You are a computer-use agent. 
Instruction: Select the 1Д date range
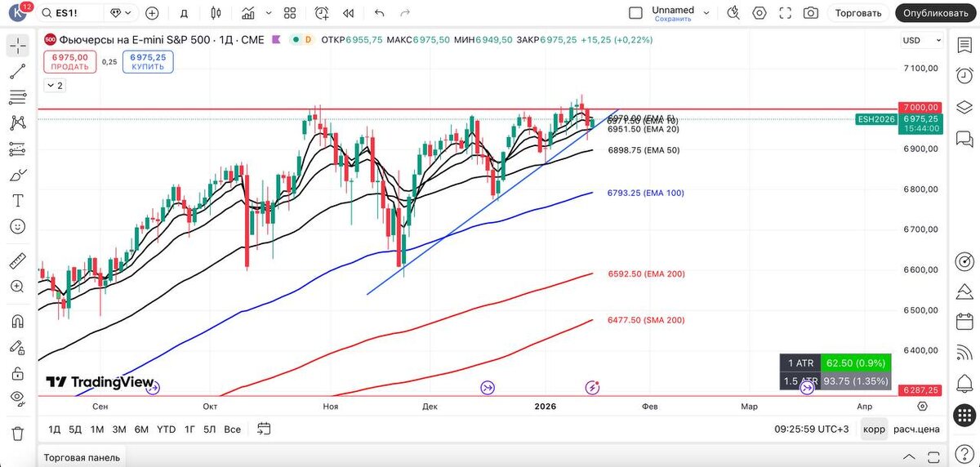[55, 429]
